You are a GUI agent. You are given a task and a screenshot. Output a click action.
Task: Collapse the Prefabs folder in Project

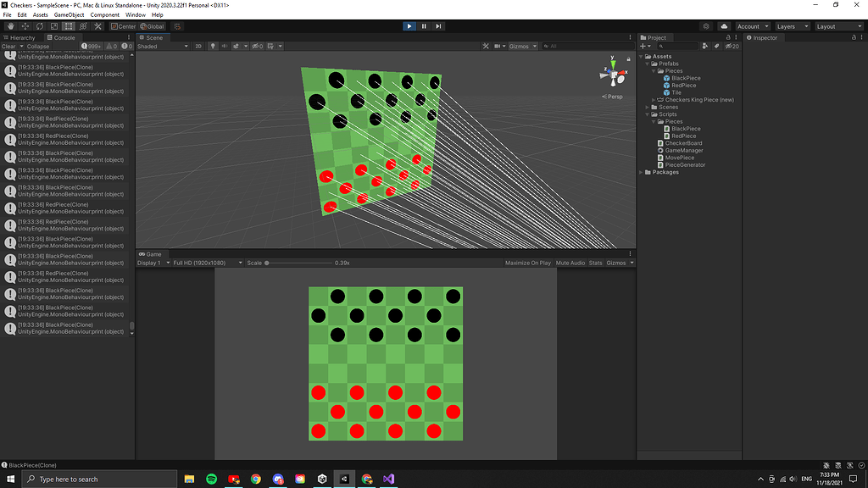(x=647, y=64)
